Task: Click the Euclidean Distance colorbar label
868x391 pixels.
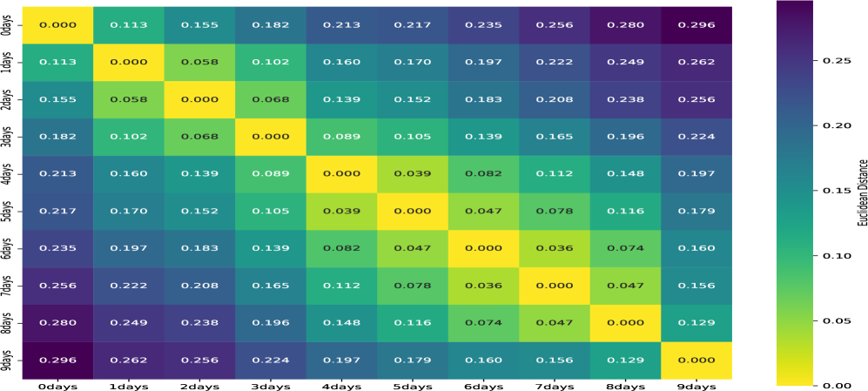Action: pyautogui.click(x=860, y=192)
